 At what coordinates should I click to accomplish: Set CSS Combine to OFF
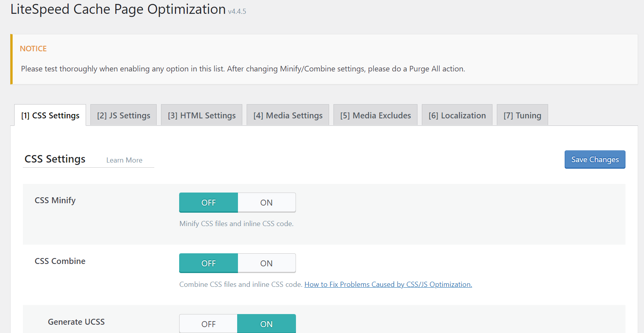coord(208,263)
